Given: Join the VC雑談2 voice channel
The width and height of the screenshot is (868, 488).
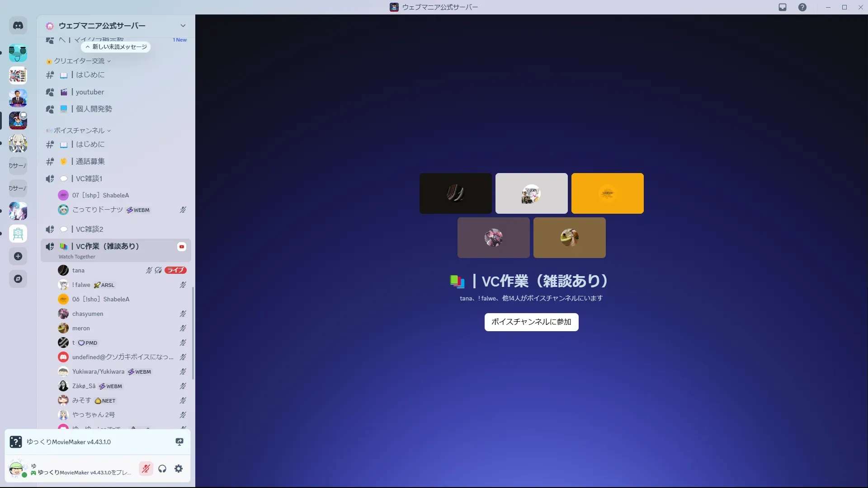Looking at the screenshot, I should click(x=89, y=230).
